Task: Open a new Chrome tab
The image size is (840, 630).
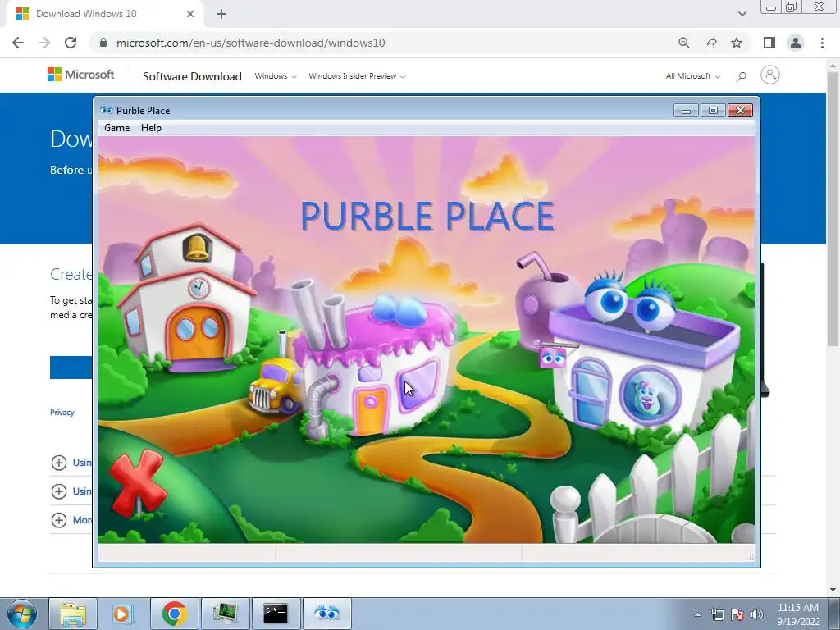Action: pyautogui.click(x=221, y=14)
